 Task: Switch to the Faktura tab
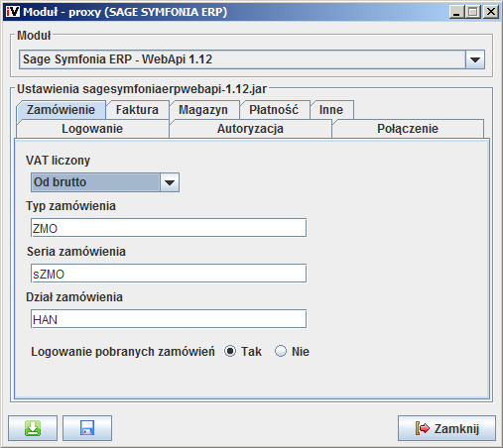137,110
